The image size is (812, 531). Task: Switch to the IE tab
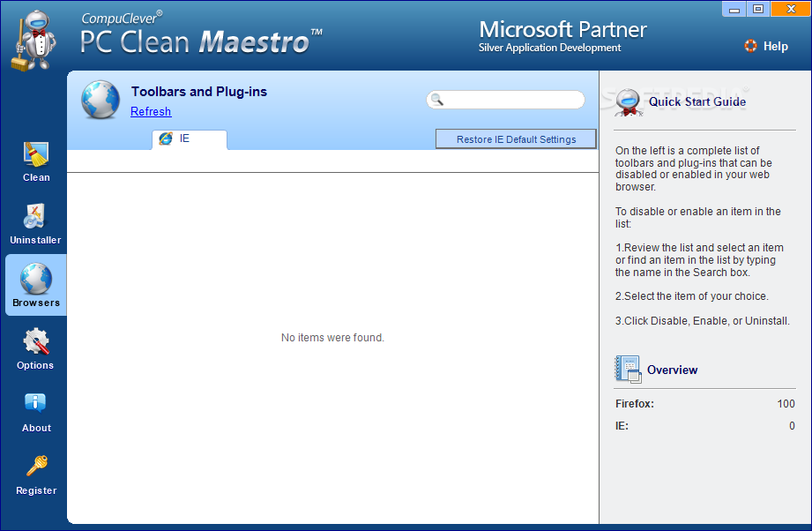(190, 139)
